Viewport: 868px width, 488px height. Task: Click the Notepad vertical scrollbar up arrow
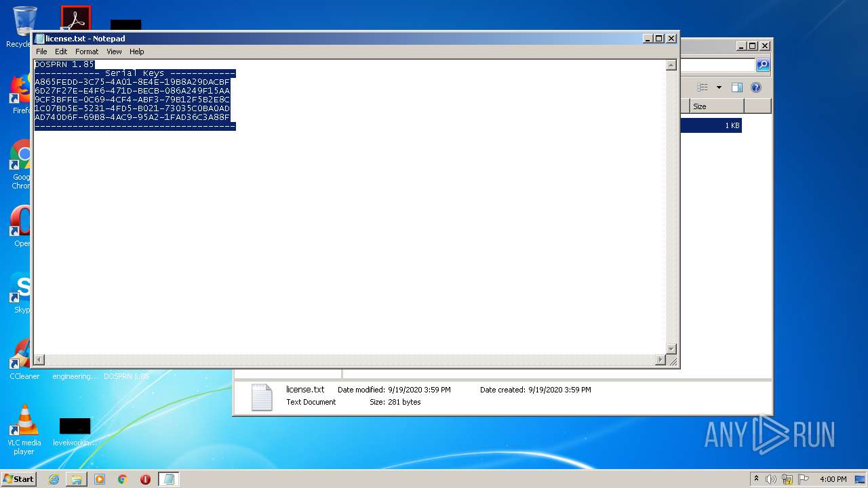(x=671, y=65)
